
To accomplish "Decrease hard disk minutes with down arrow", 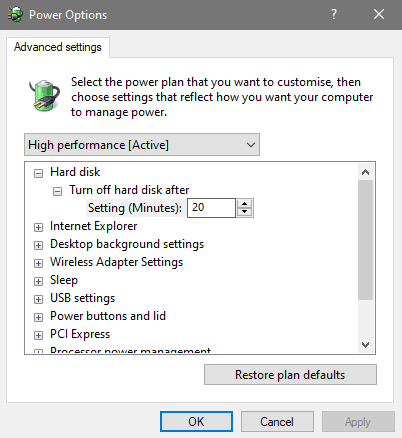I will click(x=245, y=212).
